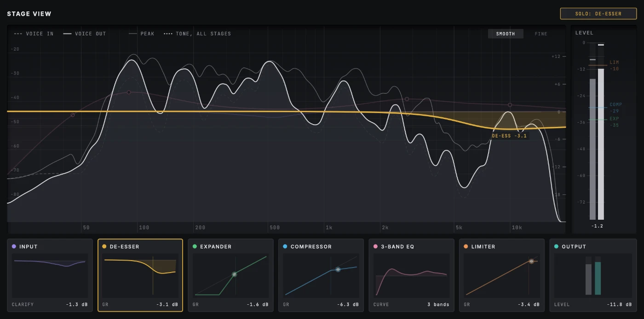This screenshot has width=644, height=319.
Task: Click the LIMITER GR -3.4 dB value
Action: [x=528, y=304]
